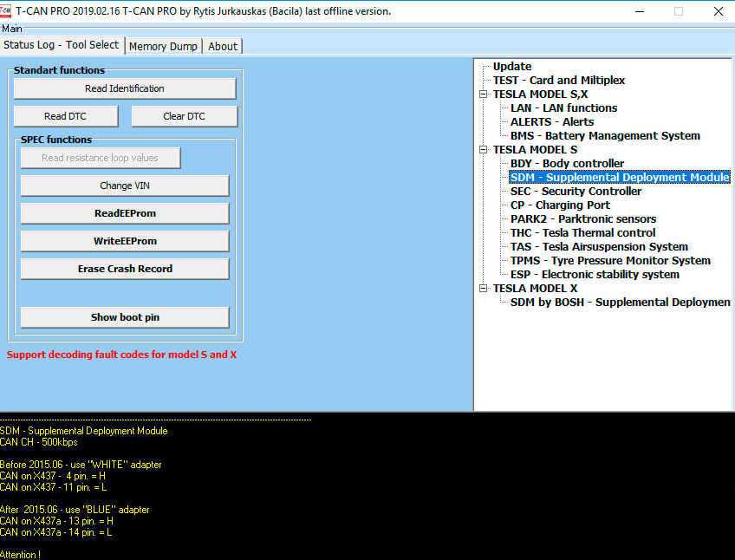The width and height of the screenshot is (735, 560).
Task: Click the 'SPEC functions' group label
Action: pyautogui.click(x=56, y=140)
